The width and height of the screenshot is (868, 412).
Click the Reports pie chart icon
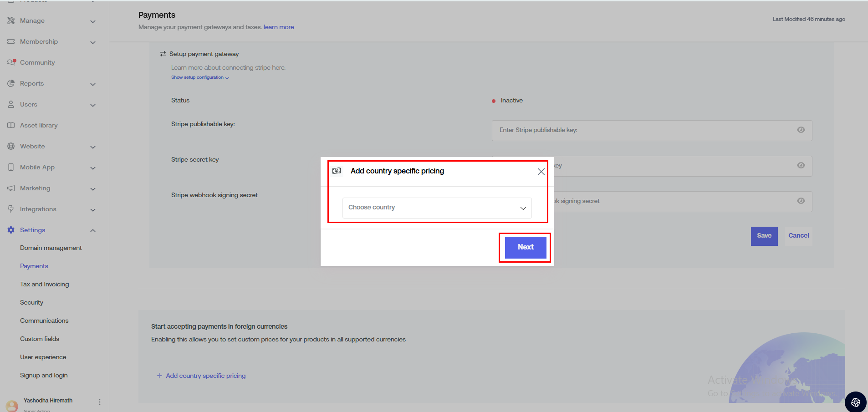[11, 83]
